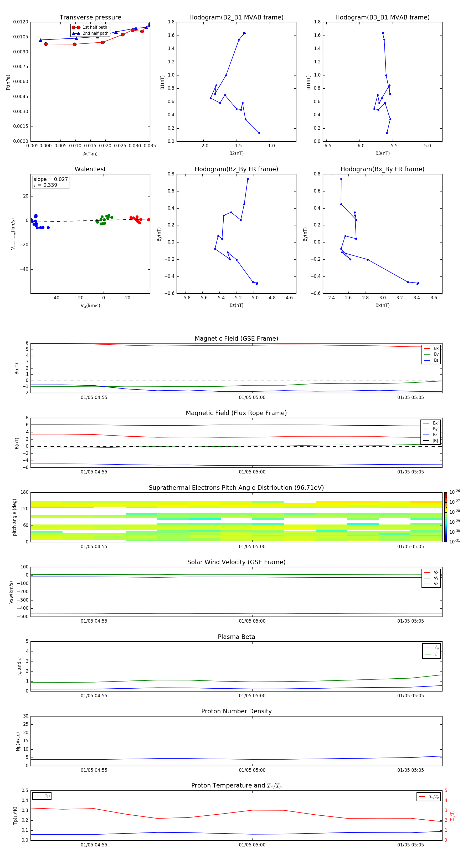Click the "Transverse pressure" plot title
The width and height of the screenshot is (473, 868).
tap(90, 17)
